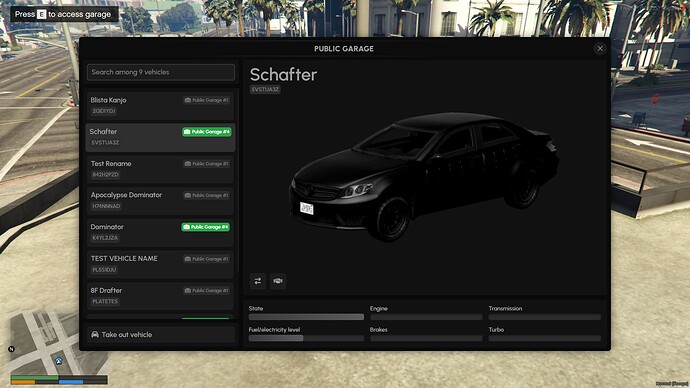Select the 8F Drafter vehicle row
Image resolution: width=690 pixels, height=388 pixels.
[161, 296]
